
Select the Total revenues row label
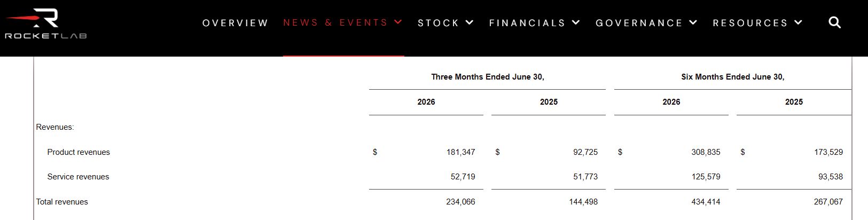click(x=62, y=202)
